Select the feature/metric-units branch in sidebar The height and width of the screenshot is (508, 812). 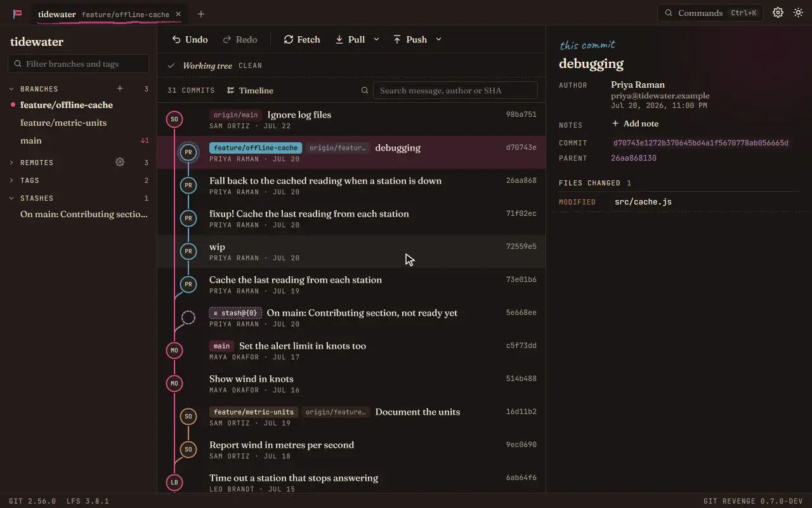click(79, 123)
